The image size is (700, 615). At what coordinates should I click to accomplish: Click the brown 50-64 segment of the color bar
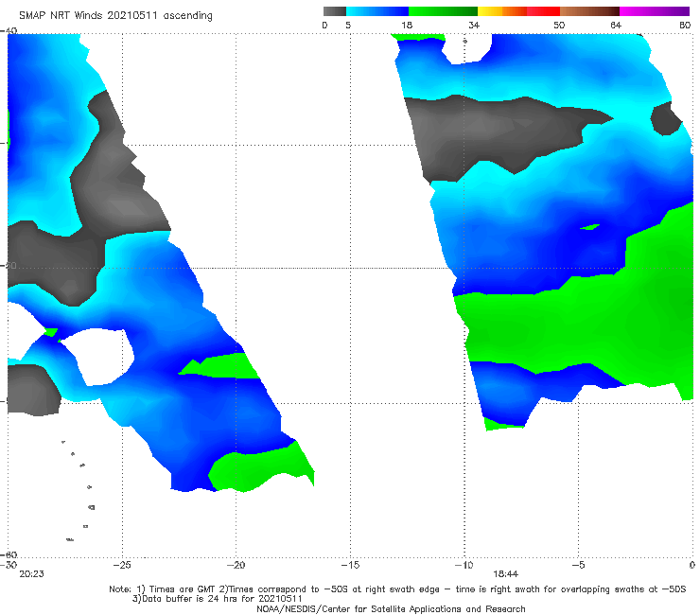pyautogui.click(x=589, y=11)
